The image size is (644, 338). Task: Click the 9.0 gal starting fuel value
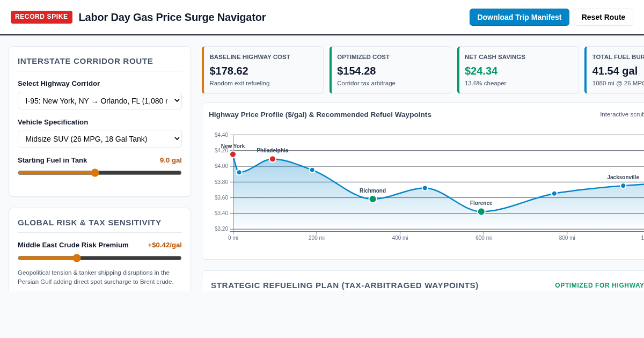(171, 160)
